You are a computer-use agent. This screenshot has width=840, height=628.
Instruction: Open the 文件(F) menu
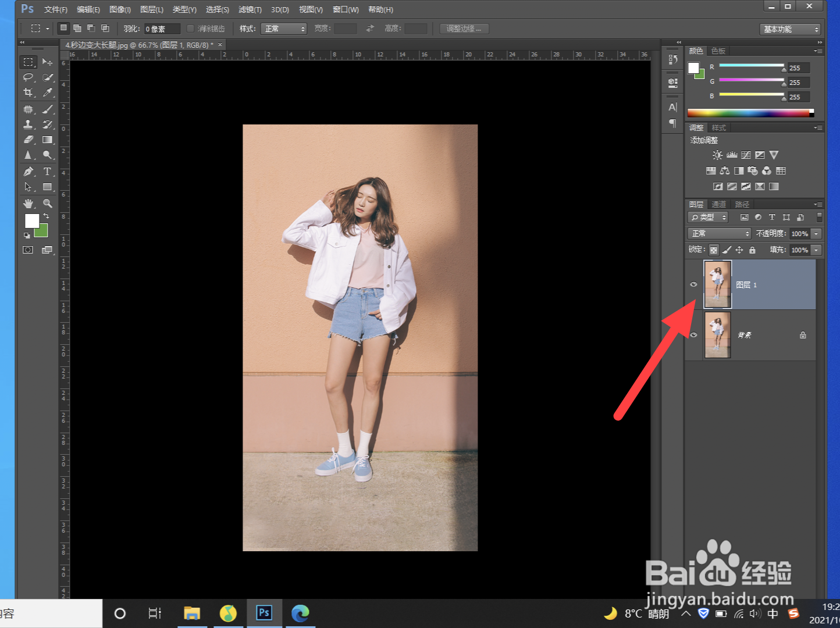click(x=56, y=10)
